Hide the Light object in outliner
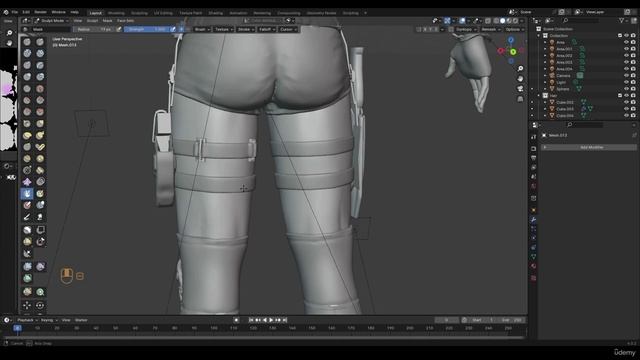Image resolution: width=640 pixels, height=360 pixels. pos(626,82)
